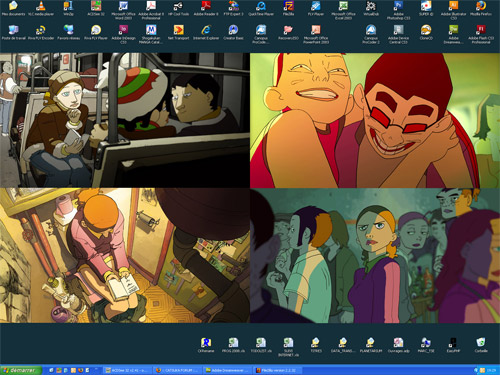Open Adobe Illustrator CS3 shortcut
Viewport: 500px width, 375px height.
[x=453, y=10]
